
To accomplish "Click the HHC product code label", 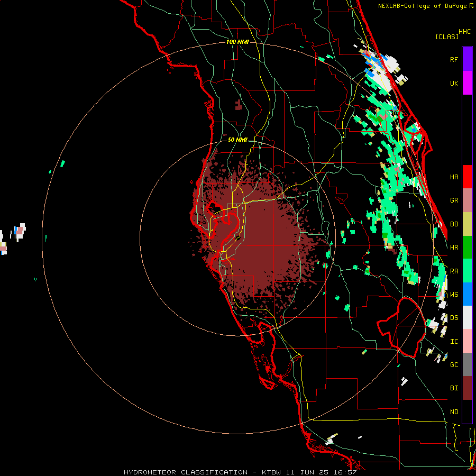I will tap(464, 32).
